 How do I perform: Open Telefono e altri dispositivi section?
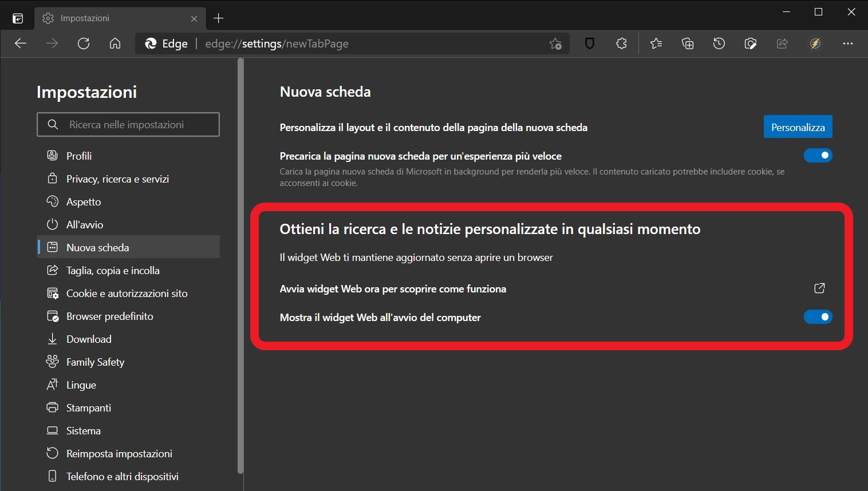128,476
